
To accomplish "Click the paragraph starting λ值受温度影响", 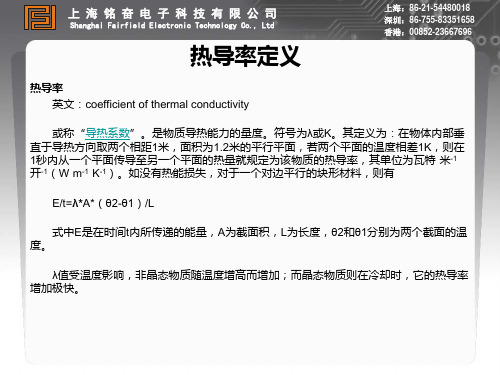I will [249, 281].
